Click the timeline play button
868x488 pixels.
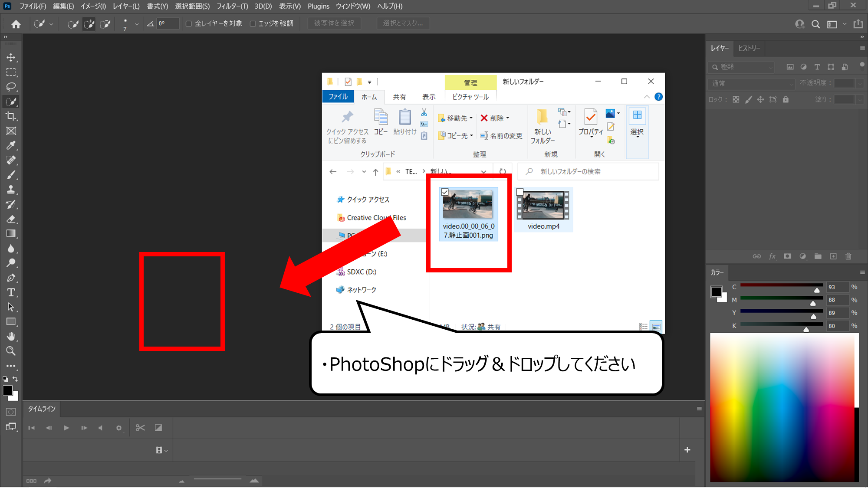click(x=66, y=428)
